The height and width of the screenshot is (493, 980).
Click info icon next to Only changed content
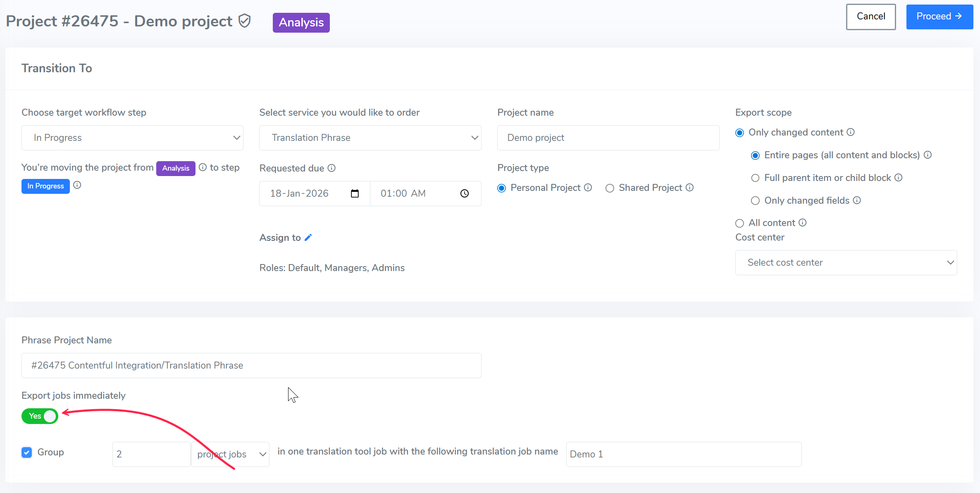pos(851,132)
